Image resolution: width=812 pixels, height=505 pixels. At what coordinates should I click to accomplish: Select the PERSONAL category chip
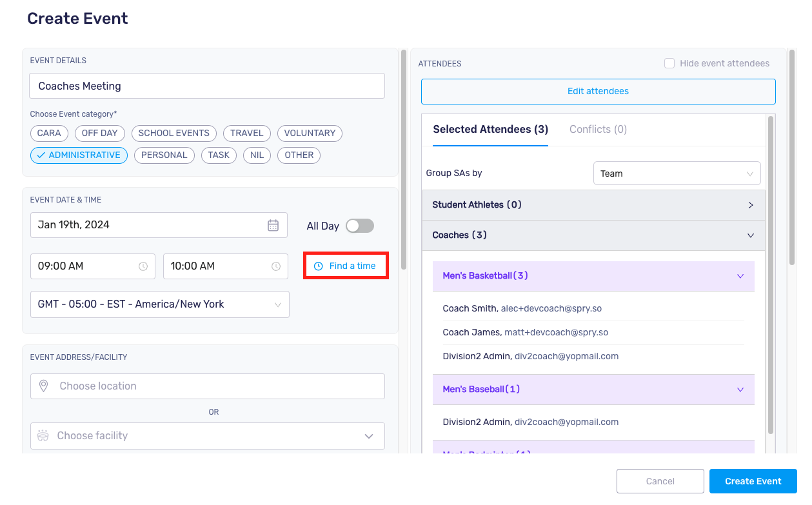(x=164, y=155)
